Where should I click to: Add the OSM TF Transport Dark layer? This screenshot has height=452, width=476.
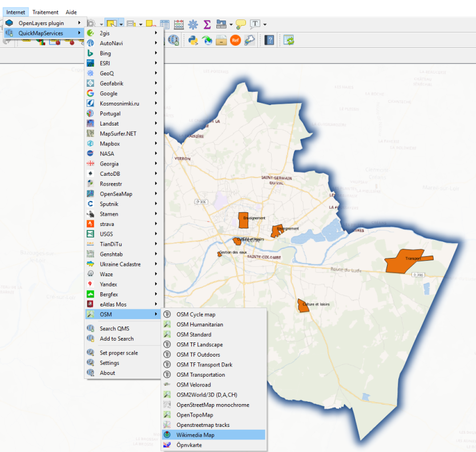click(213, 365)
